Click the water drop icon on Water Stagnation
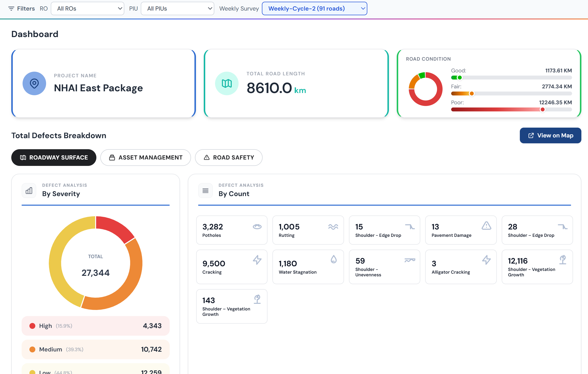 [x=334, y=259]
